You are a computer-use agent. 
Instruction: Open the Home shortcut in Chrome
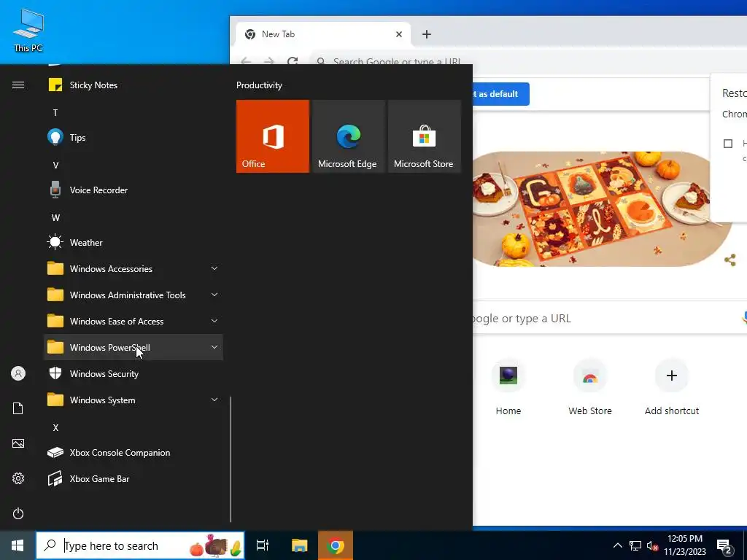pos(508,386)
